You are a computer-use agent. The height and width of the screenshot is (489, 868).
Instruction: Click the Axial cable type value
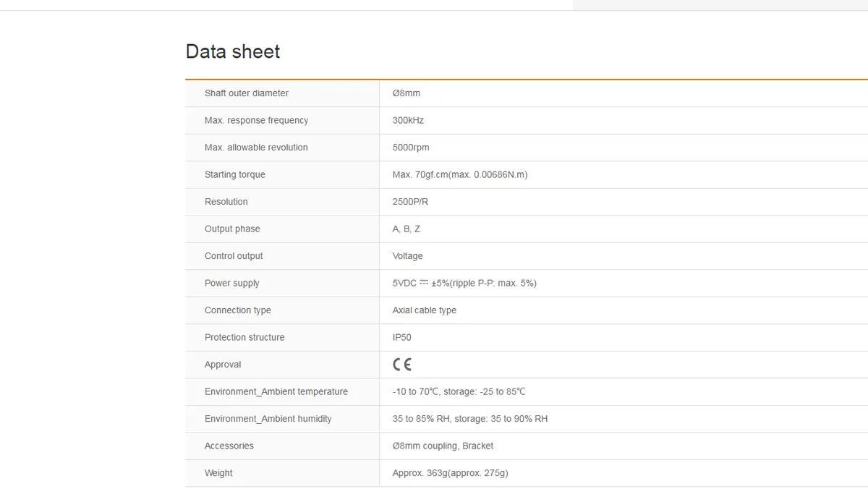tap(425, 310)
